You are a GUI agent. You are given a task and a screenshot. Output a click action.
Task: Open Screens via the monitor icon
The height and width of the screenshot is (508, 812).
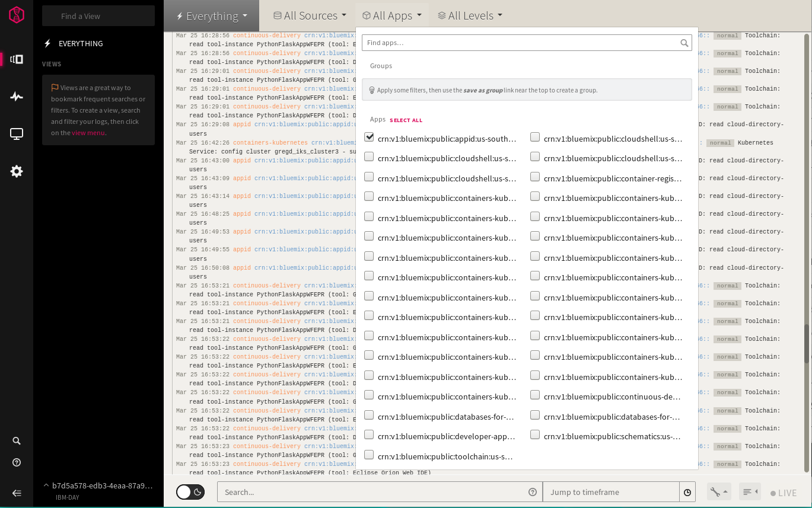pyautogui.click(x=16, y=133)
